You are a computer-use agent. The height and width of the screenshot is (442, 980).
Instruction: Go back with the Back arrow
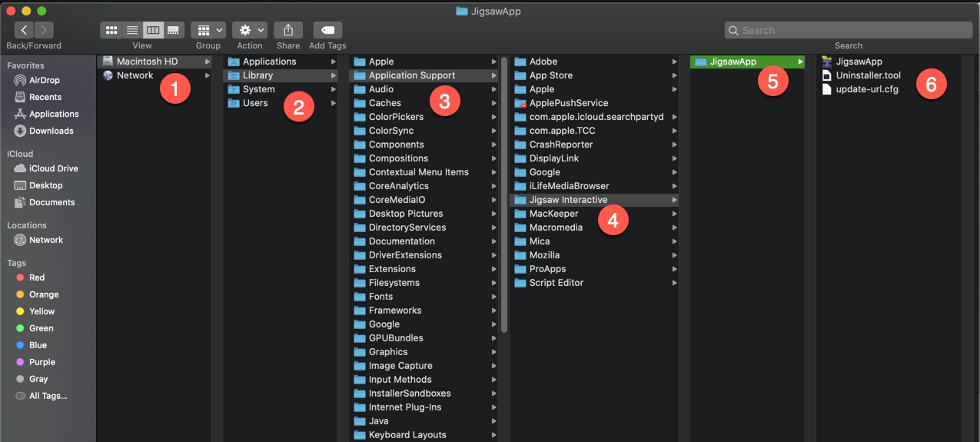click(24, 30)
